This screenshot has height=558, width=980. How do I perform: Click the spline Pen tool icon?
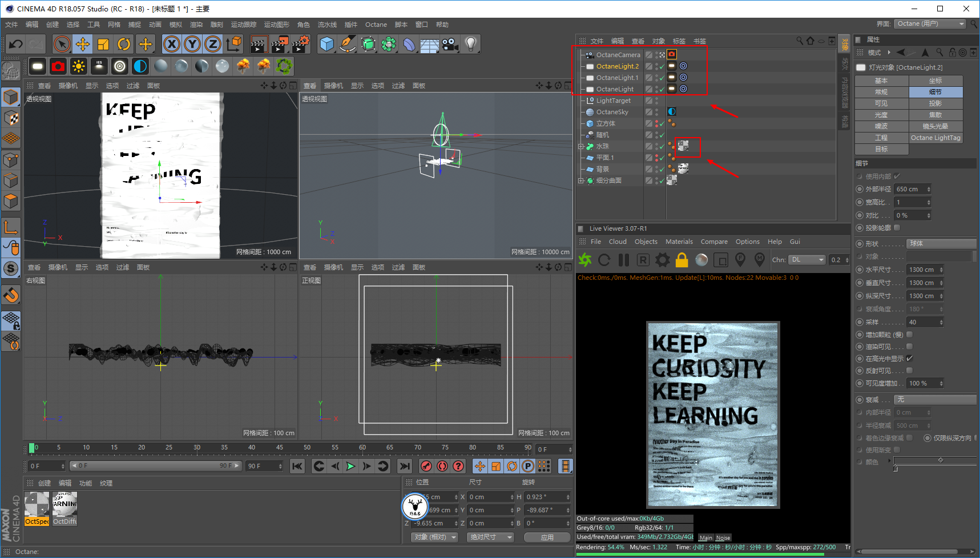coord(348,44)
